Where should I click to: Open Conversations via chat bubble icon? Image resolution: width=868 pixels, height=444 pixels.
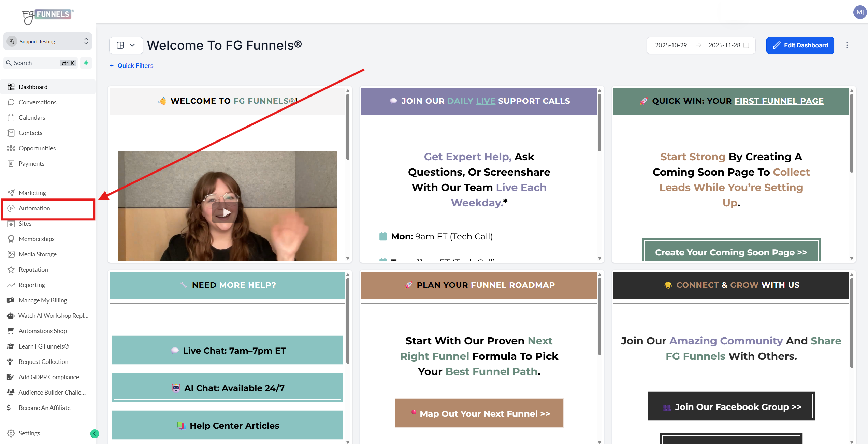coord(11,102)
